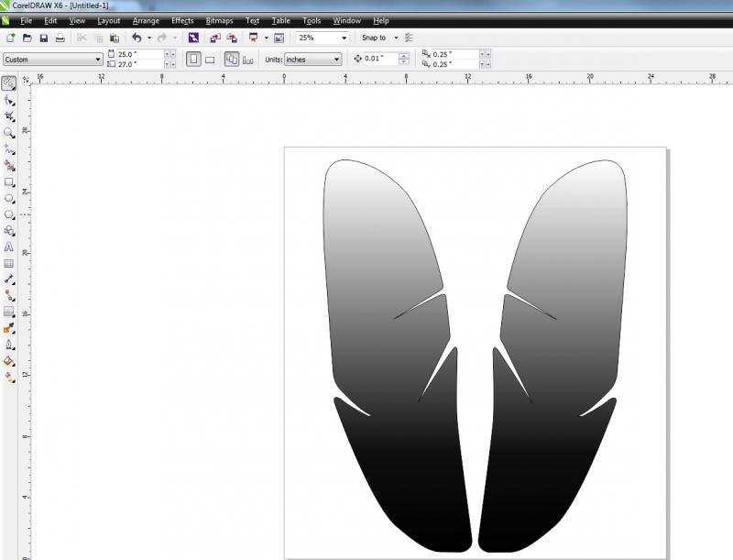Toggle apply layout to current page
This screenshot has width=733, height=560.
coord(248,60)
